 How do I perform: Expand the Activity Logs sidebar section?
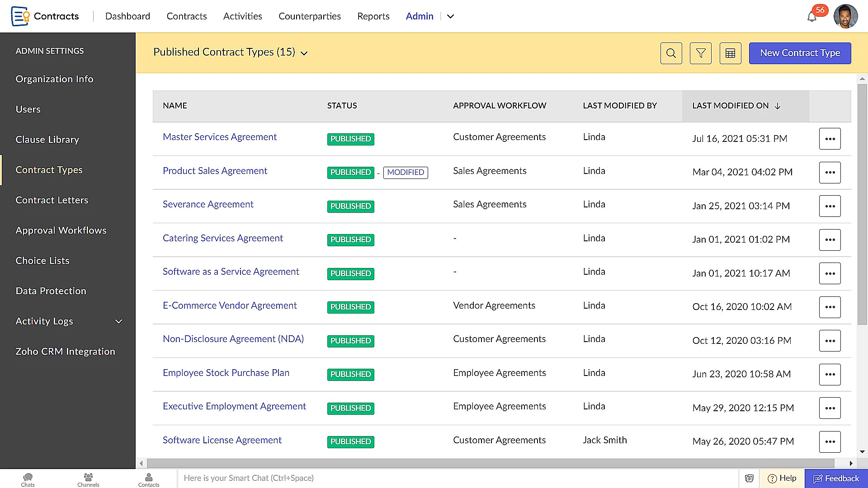[118, 321]
